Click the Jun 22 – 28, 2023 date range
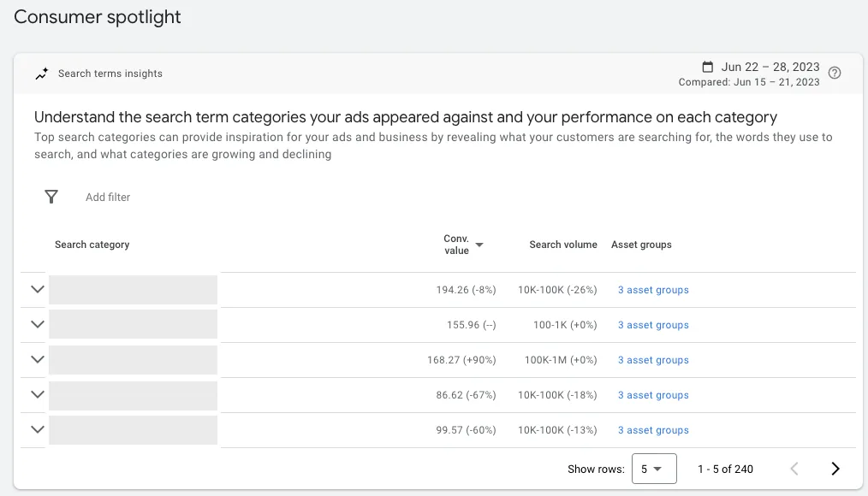Image resolution: width=868 pixels, height=496 pixels. pos(770,67)
